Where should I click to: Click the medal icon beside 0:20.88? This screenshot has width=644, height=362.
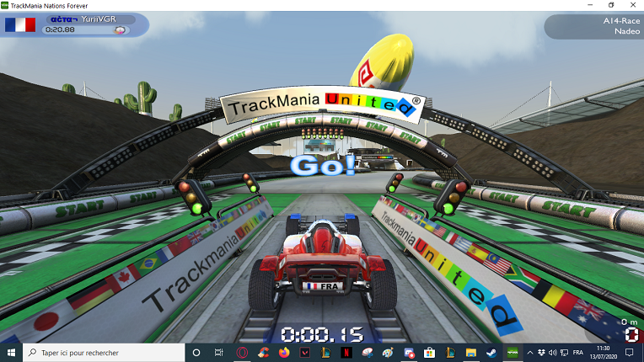coord(121,30)
